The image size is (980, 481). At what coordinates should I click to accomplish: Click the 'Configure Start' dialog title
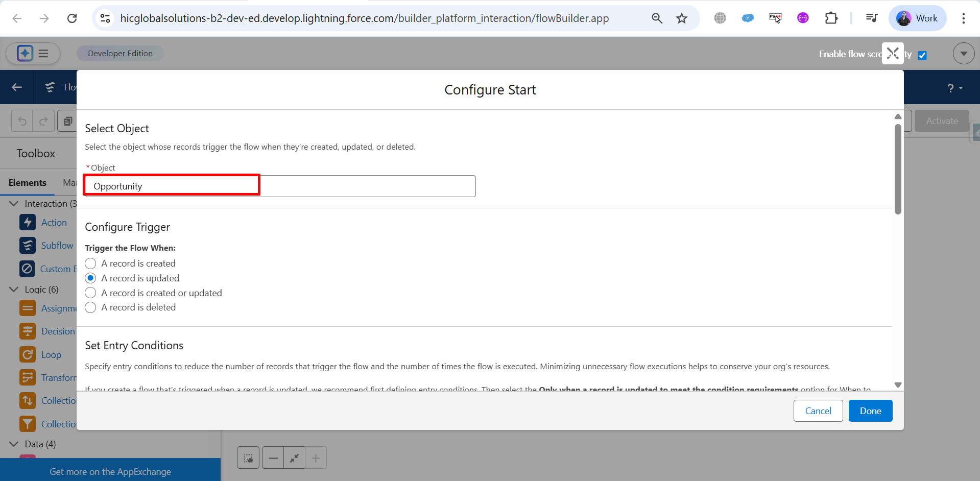click(490, 90)
